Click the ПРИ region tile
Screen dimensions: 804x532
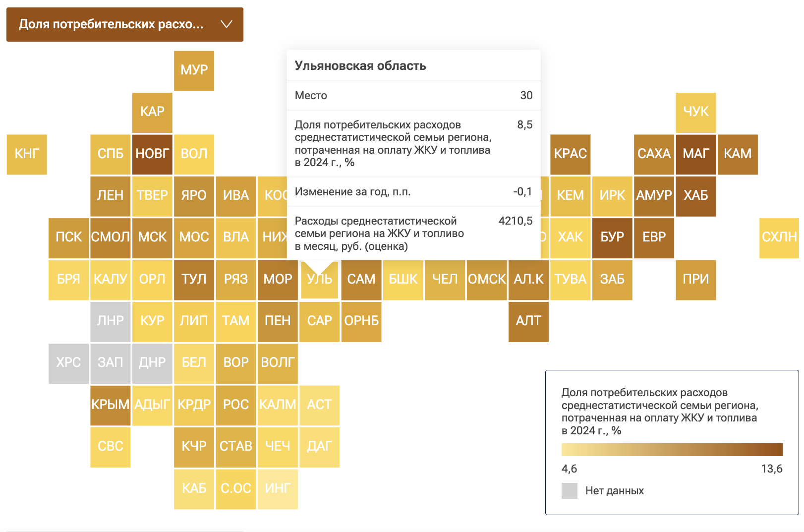pyautogui.click(x=696, y=280)
